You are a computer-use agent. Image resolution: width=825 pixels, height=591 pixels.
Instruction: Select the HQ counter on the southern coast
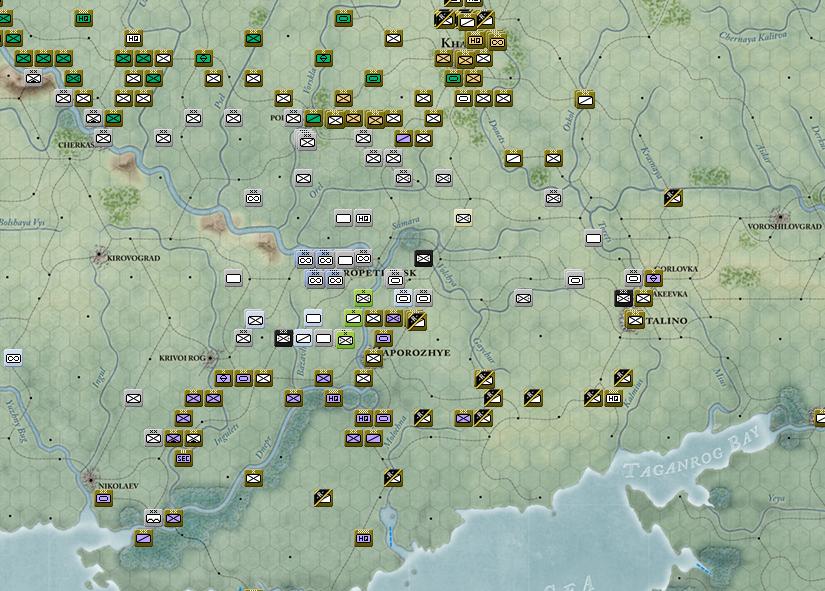(363, 538)
